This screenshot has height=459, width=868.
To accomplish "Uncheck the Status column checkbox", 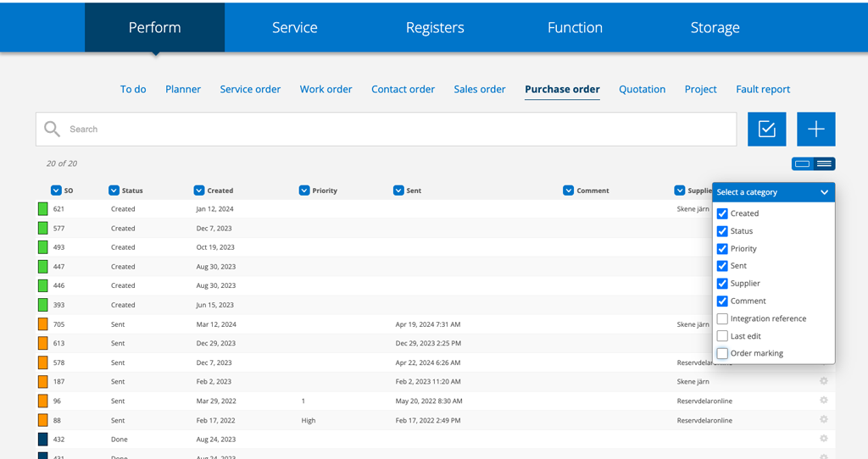I will point(722,231).
